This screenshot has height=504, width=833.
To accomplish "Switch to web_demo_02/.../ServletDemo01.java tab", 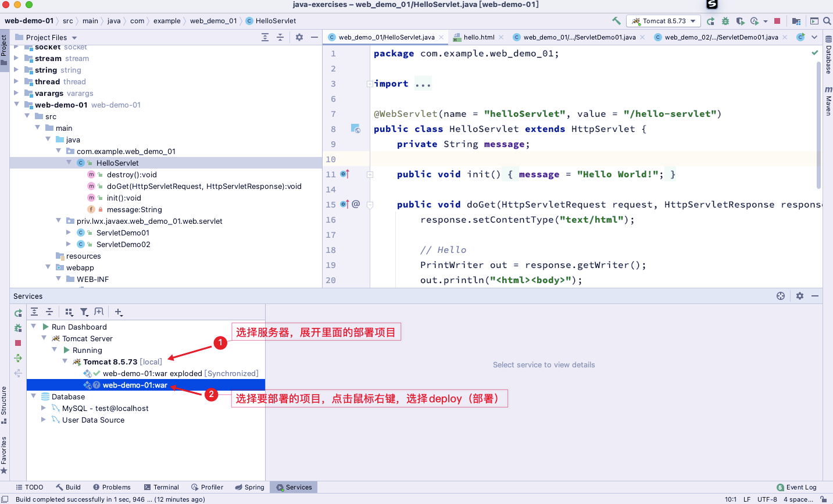I will (x=721, y=37).
